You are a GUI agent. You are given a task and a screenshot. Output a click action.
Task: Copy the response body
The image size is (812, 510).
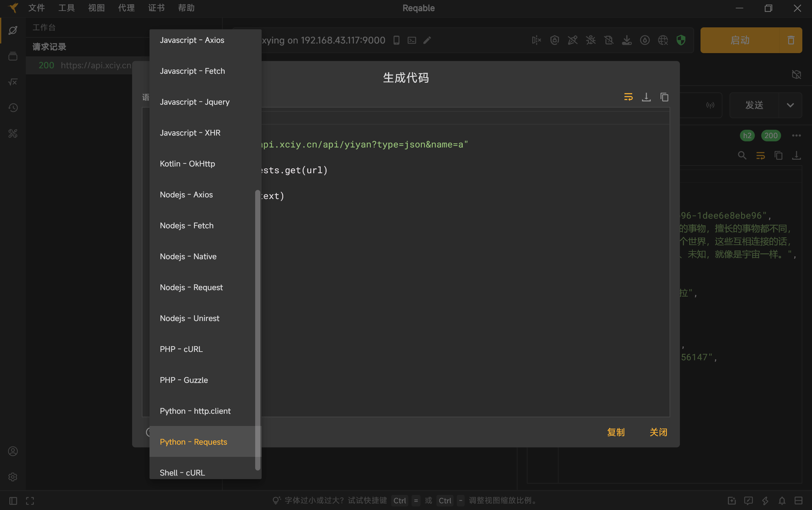coord(778,155)
